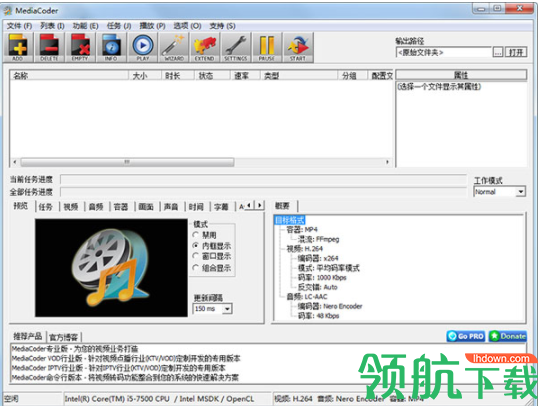Select tree item 编码器: x264
This screenshot has width=538, height=406.
tap(318, 258)
